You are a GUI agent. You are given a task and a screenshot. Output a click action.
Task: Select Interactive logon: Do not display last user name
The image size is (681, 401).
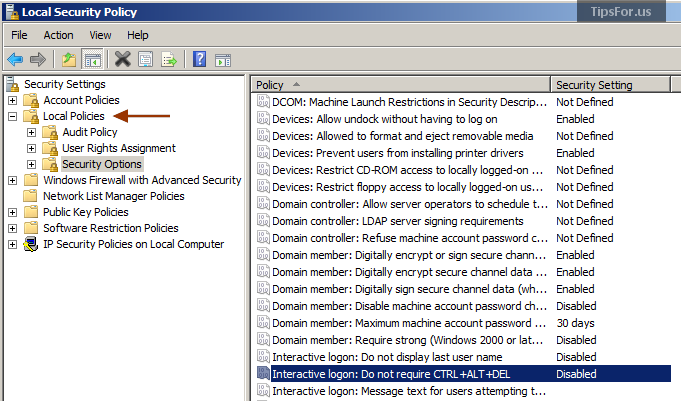tap(387, 357)
